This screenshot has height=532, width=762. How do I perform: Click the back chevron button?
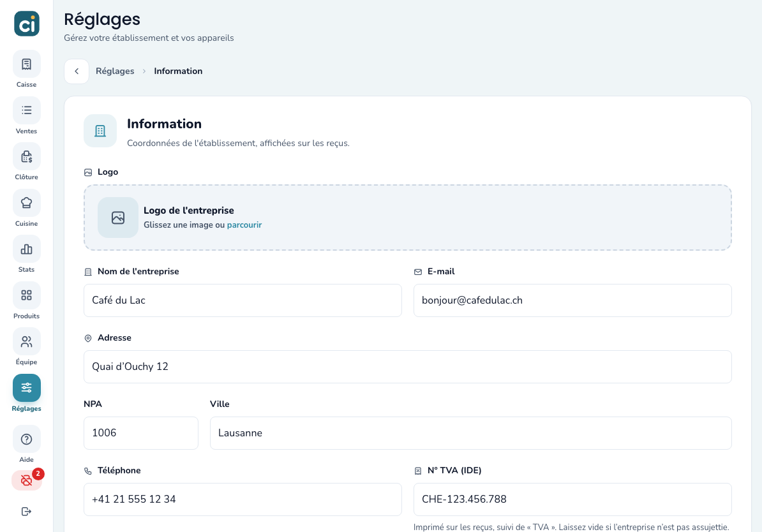click(77, 71)
